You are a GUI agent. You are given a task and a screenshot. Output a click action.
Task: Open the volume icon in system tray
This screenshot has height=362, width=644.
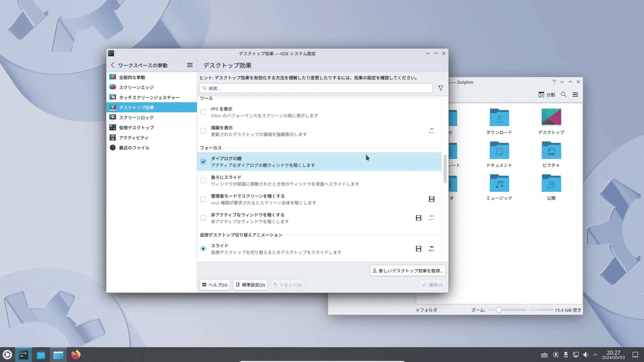coord(586,354)
